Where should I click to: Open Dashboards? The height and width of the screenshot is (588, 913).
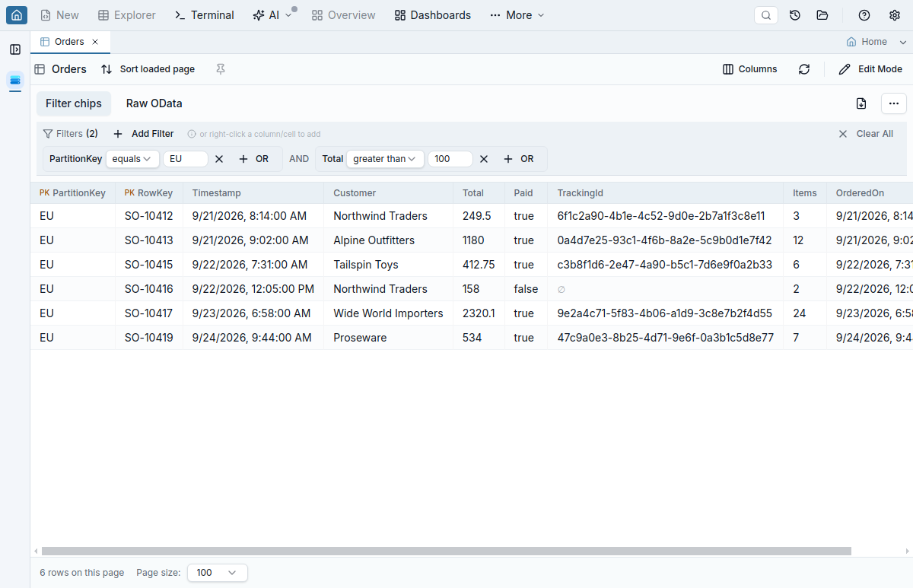tap(433, 15)
